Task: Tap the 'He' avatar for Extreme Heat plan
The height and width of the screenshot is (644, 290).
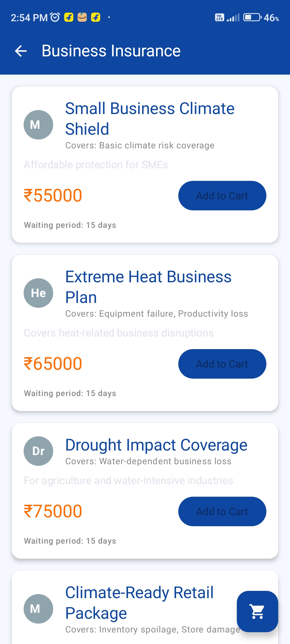Action: 38,293
